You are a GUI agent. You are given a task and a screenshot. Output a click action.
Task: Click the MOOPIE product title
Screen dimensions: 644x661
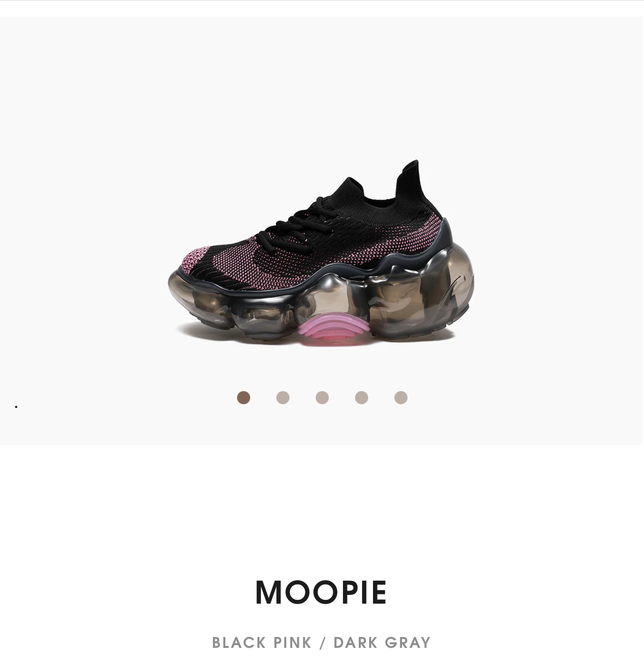[x=321, y=593]
